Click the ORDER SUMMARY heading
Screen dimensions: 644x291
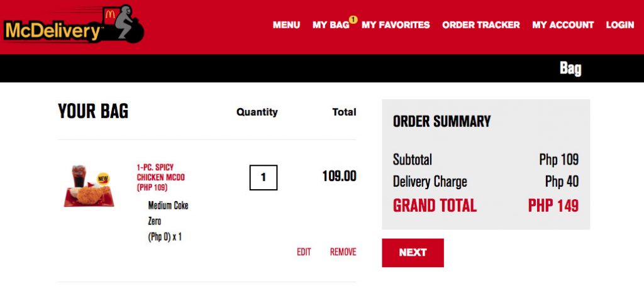tap(442, 121)
